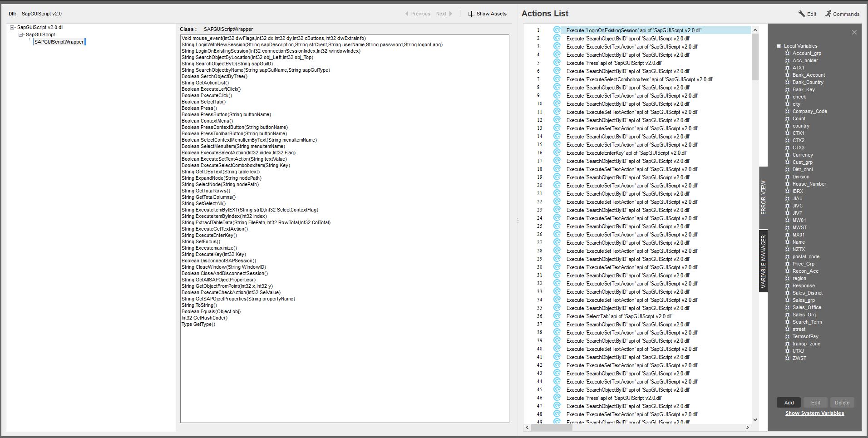Go to Next arrow

click(x=450, y=14)
